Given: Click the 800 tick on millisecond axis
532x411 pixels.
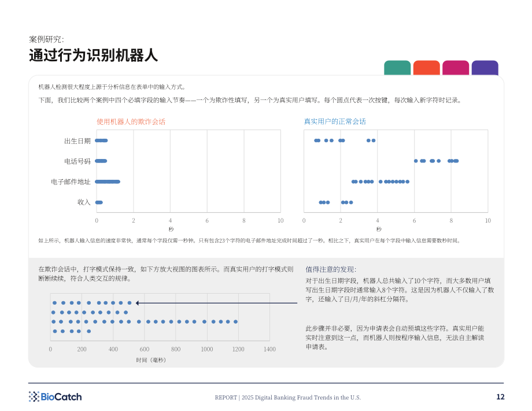Looking at the screenshot, I should (176, 349).
